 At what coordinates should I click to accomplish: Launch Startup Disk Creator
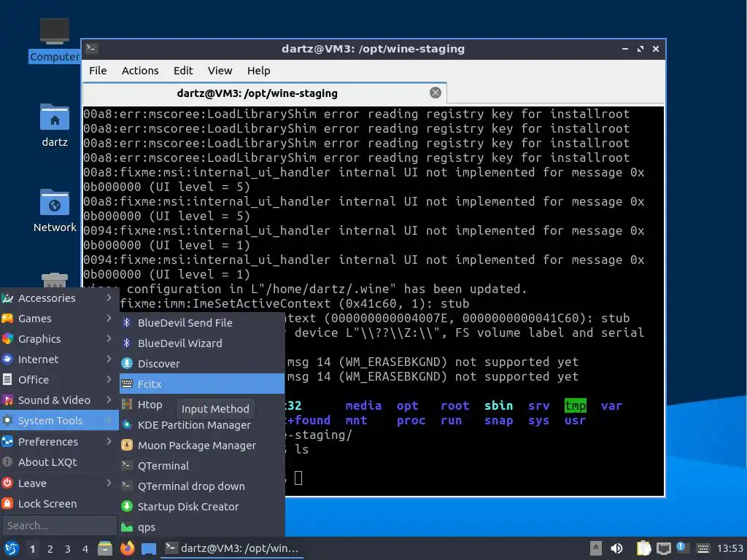202,507
